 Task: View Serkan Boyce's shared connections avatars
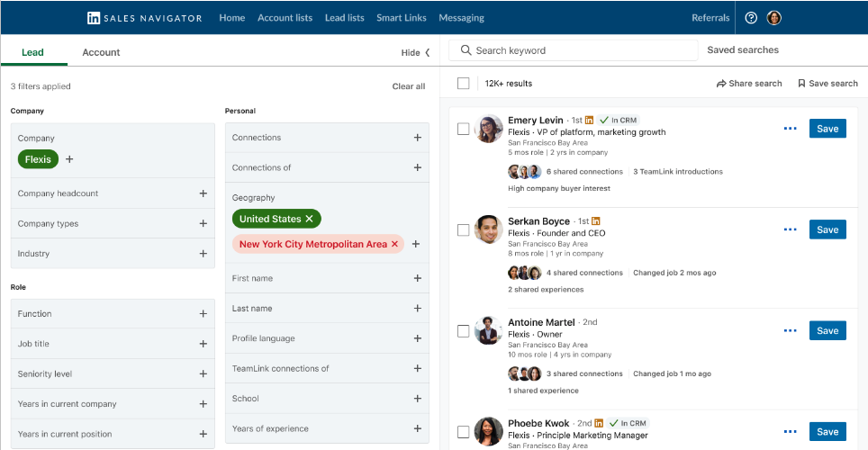tap(524, 273)
